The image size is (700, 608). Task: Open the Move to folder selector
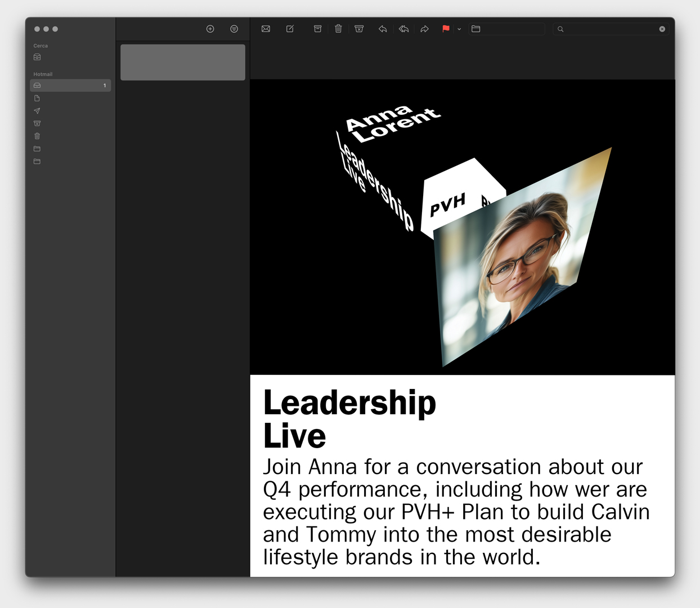click(507, 29)
